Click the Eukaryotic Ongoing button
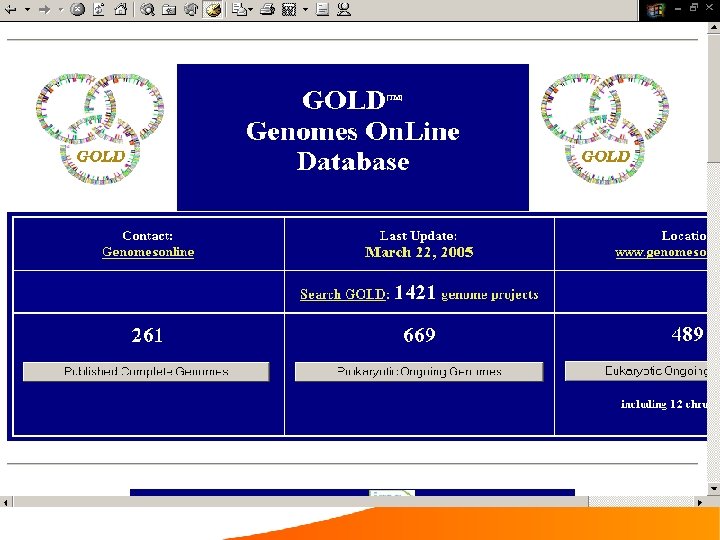The width and height of the screenshot is (720, 540). (636, 371)
